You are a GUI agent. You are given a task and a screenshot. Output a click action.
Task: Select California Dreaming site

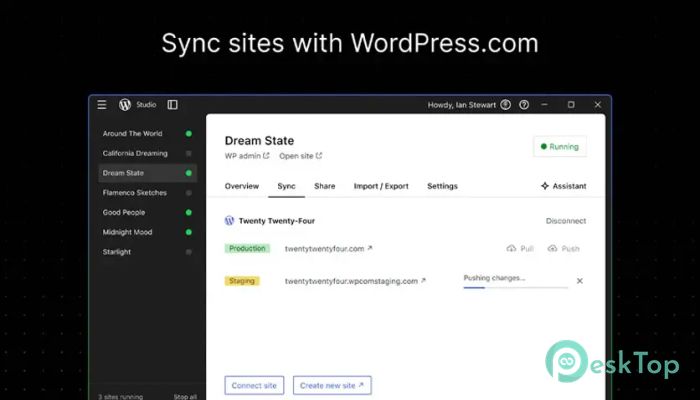[147, 153]
